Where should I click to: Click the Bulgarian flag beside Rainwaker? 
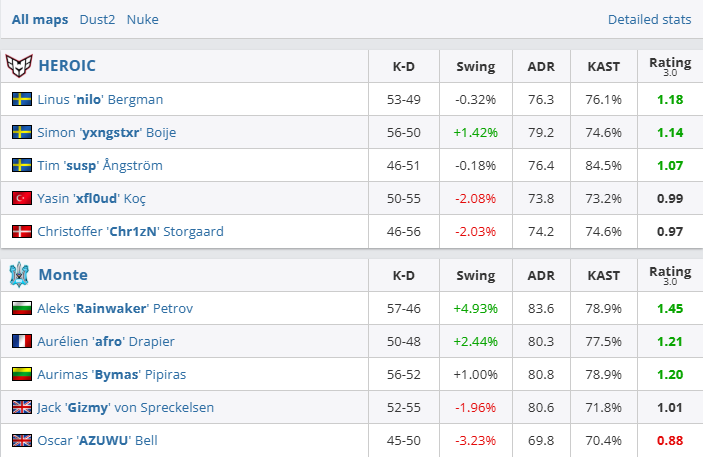pos(22,308)
